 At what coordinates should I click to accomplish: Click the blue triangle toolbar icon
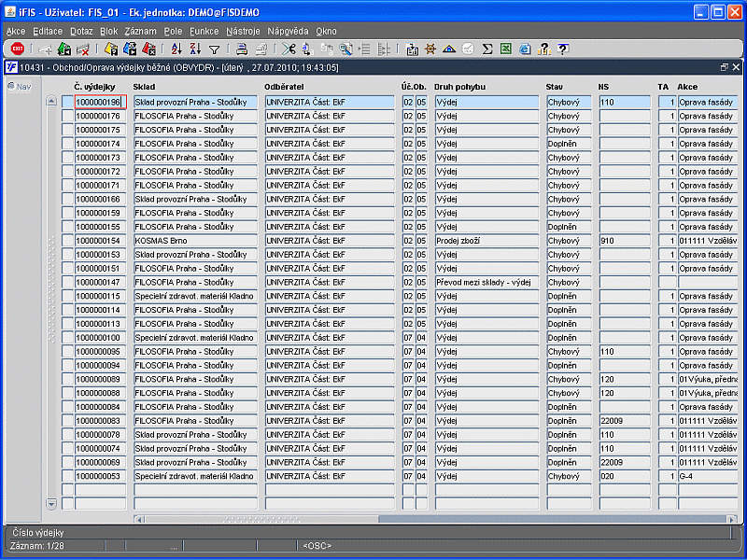pyautogui.click(x=449, y=49)
